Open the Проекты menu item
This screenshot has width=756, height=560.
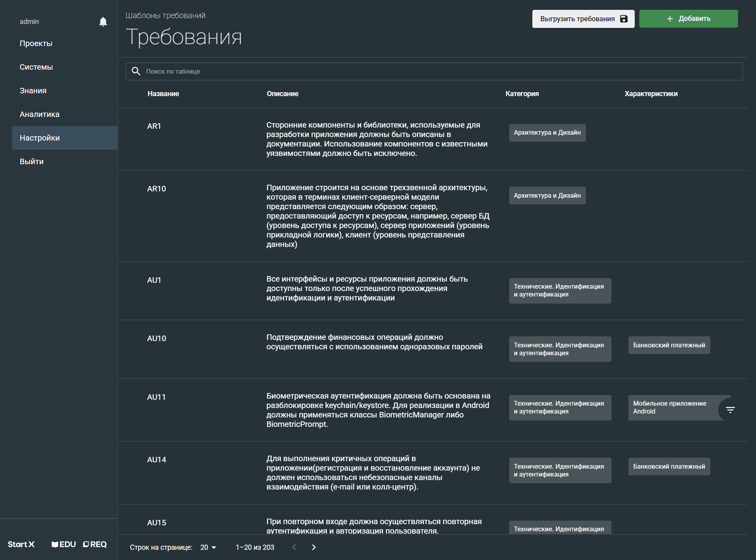click(x=36, y=43)
